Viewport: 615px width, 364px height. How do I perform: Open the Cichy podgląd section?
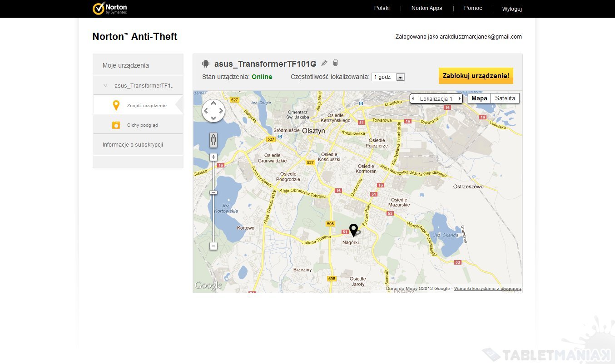tap(142, 125)
